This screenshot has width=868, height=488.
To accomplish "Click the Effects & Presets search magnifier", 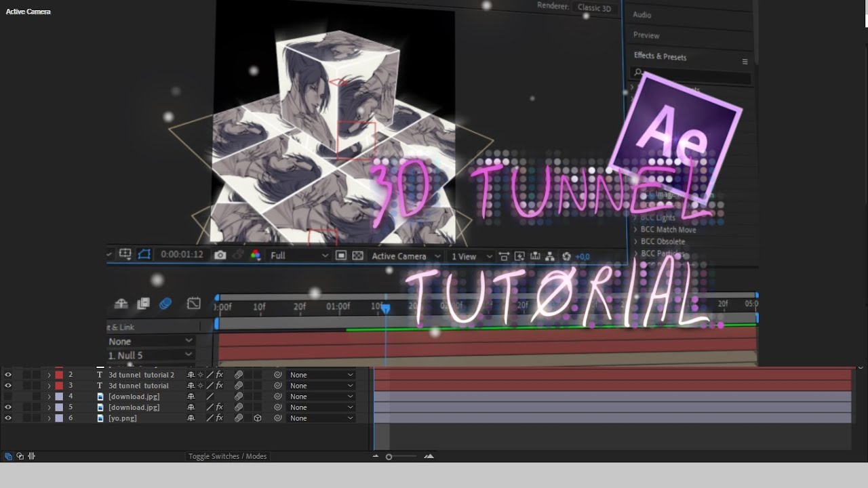I will coord(638,72).
